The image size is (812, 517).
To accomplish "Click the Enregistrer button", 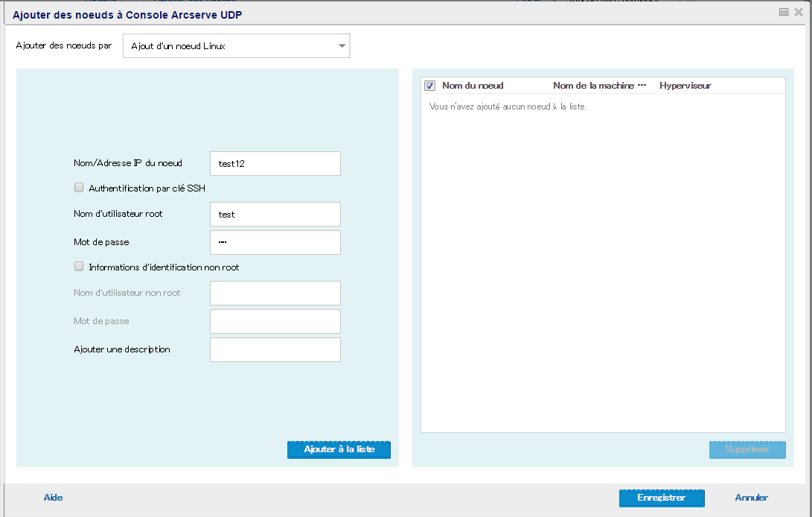I will 661,498.
